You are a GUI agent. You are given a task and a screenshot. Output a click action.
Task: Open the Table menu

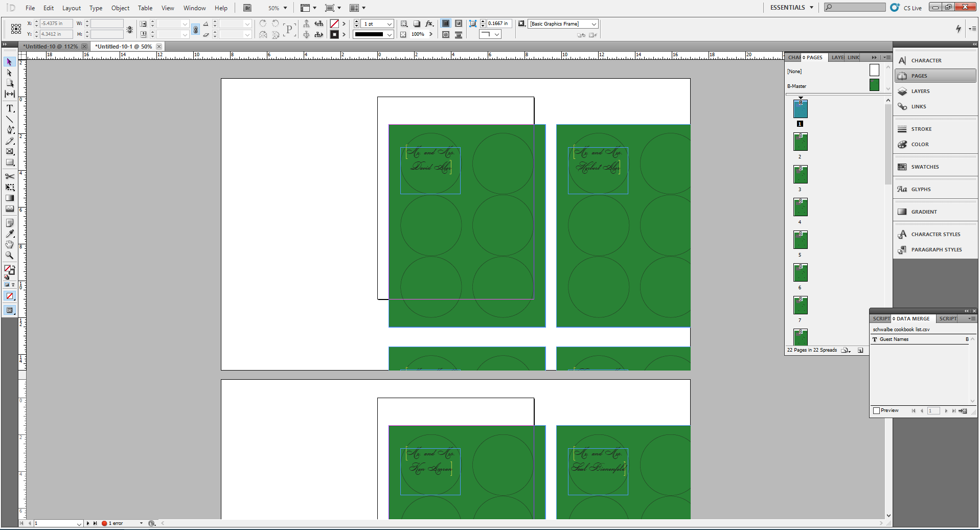(145, 8)
